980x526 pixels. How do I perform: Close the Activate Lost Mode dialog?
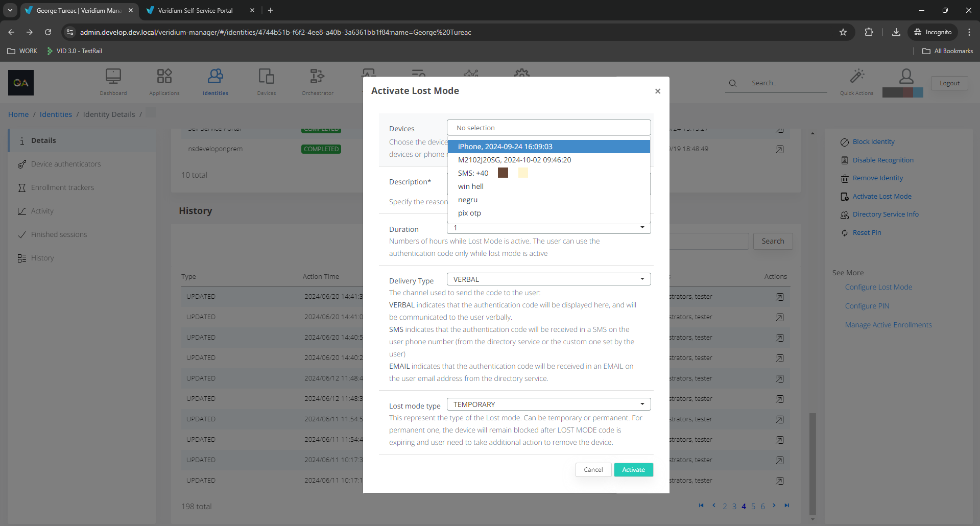[x=657, y=91]
